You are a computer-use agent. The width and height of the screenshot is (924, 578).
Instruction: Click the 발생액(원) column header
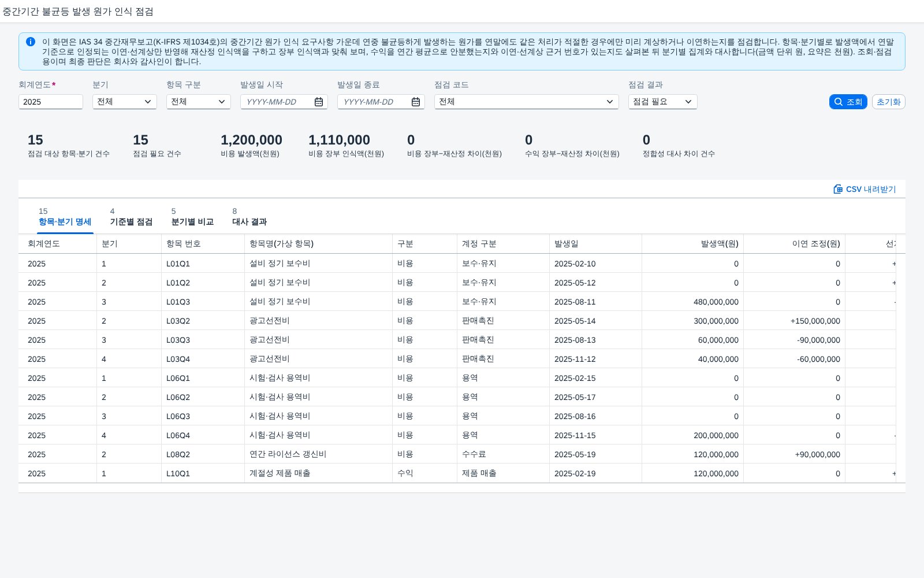coord(693,244)
